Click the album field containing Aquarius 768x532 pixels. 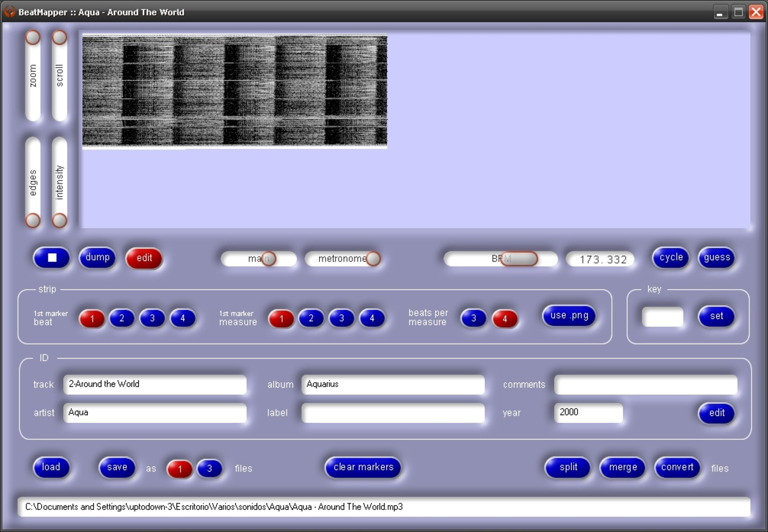(393, 384)
